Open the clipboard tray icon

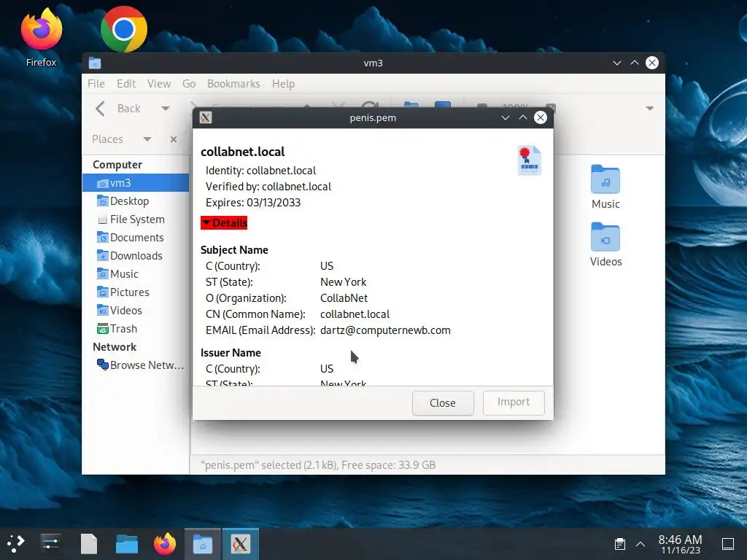[620, 544]
